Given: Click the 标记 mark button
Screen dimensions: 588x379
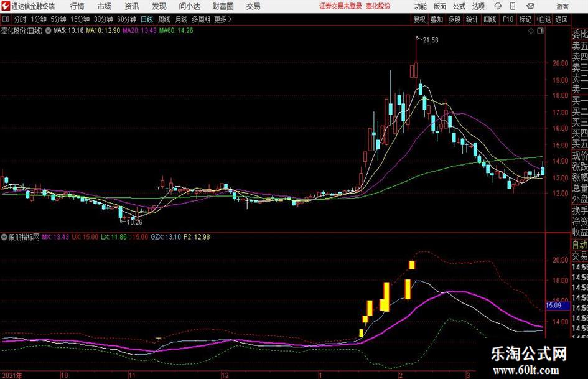Looking at the screenshot, I should [525, 19].
